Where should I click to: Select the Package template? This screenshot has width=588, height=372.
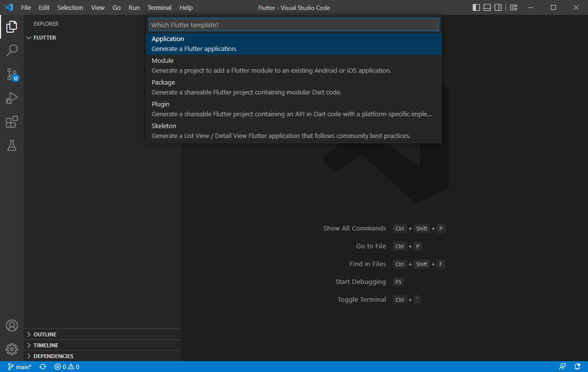coord(294,88)
